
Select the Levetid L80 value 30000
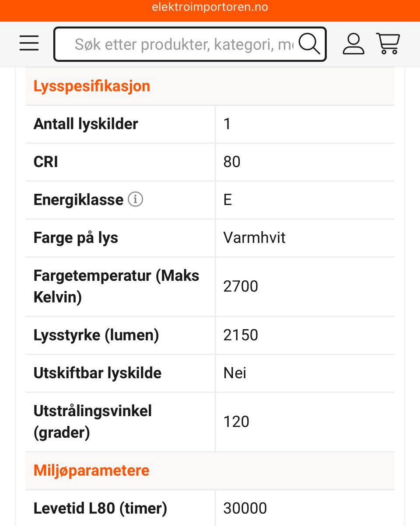(x=245, y=508)
